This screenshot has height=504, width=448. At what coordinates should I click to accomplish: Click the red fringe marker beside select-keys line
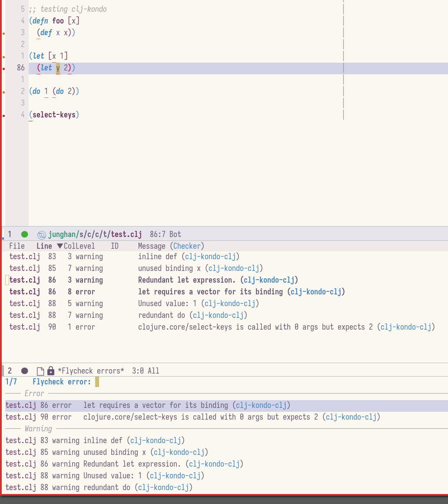tap(4, 116)
